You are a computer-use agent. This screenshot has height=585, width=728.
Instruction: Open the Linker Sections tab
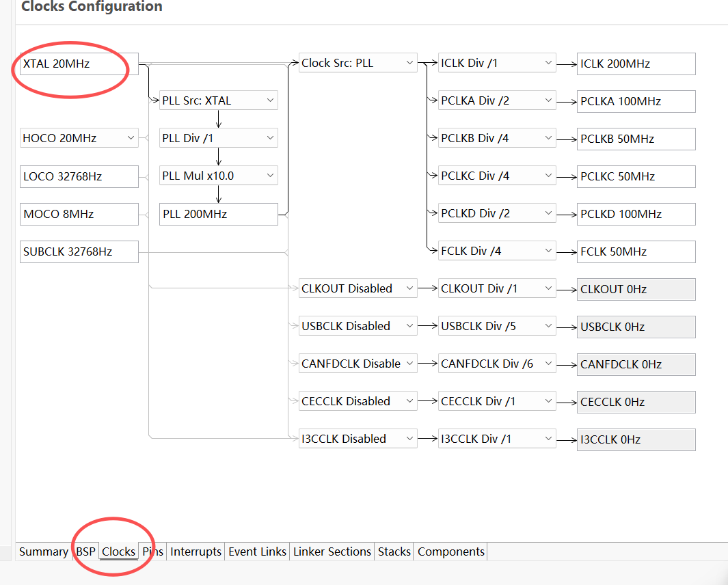(x=332, y=552)
